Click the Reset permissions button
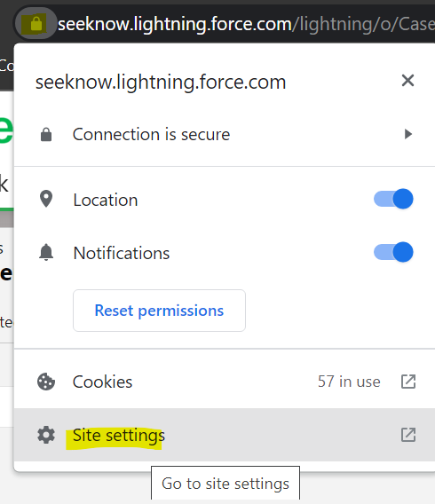Viewport: 435px width, 504px height. tap(159, 311)
